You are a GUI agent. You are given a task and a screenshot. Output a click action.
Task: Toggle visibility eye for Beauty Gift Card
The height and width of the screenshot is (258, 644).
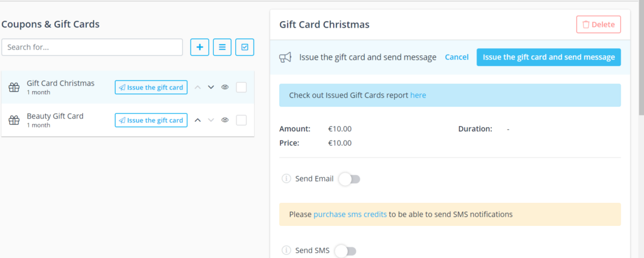coord(225,120)
